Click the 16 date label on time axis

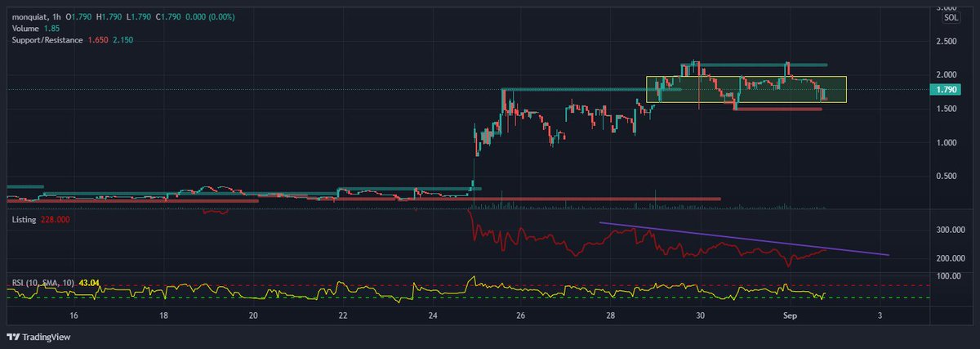point(73,315)
